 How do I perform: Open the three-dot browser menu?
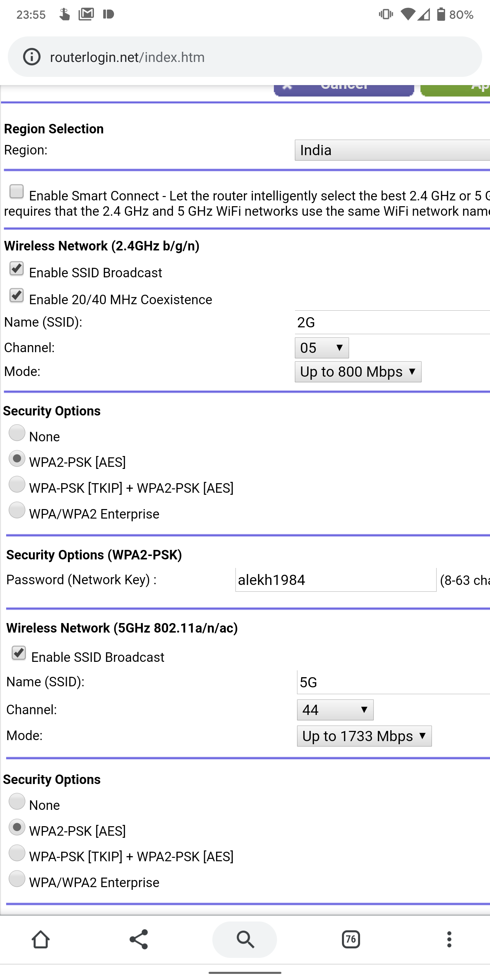click(449, 939)
